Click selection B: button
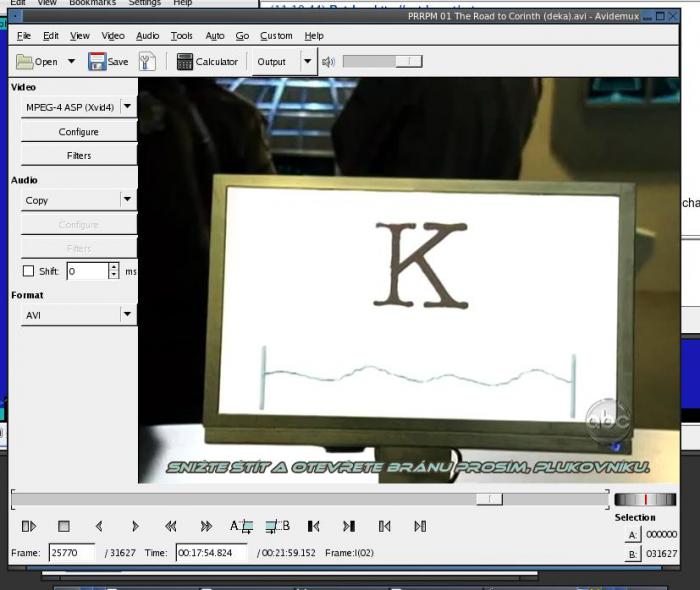Image resolution: width=700 pixels, height=590 pixels. tap(633, 554)
